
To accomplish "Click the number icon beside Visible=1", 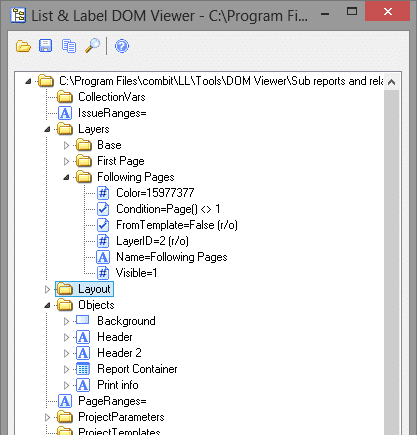I will click(103, 273).
